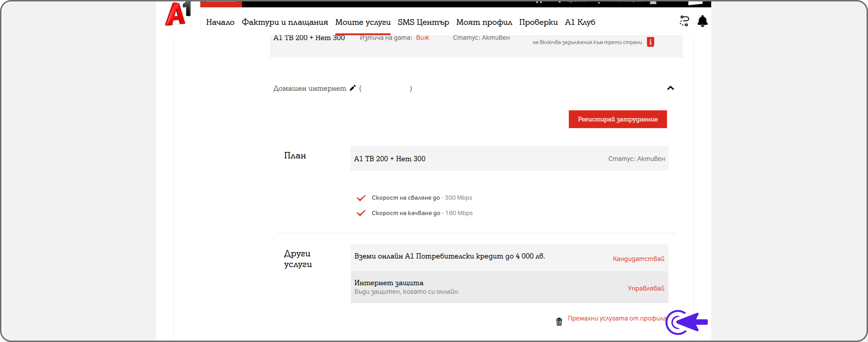The width and height of the screenshot is (868, 342).
Task: Click the Интернет защита service title
Action: pos(388,283)
